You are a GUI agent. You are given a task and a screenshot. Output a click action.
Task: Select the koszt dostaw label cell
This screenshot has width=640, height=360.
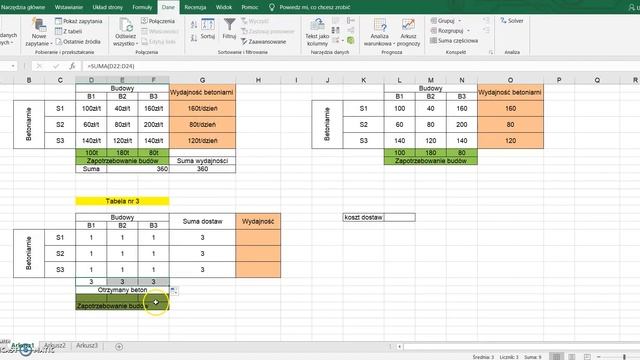click(363, 217)
